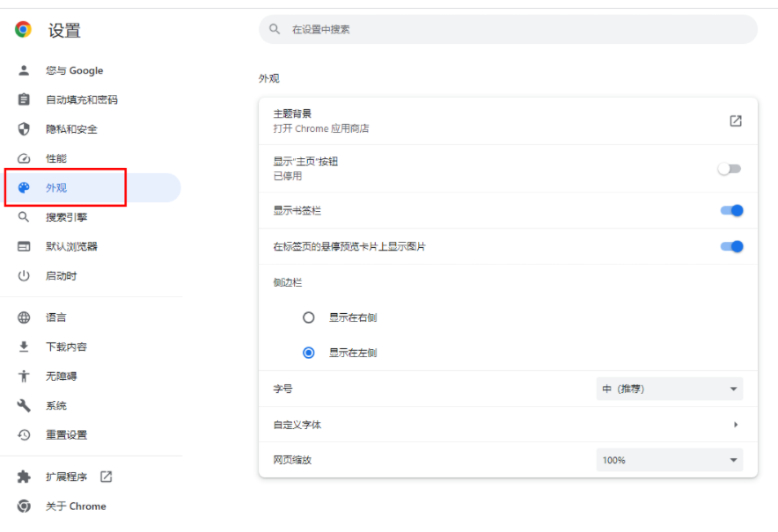Click the Chrome icon for 关于 Chrome
The width and height of the screenshot is (778, 532).
(x=24, y=506)
